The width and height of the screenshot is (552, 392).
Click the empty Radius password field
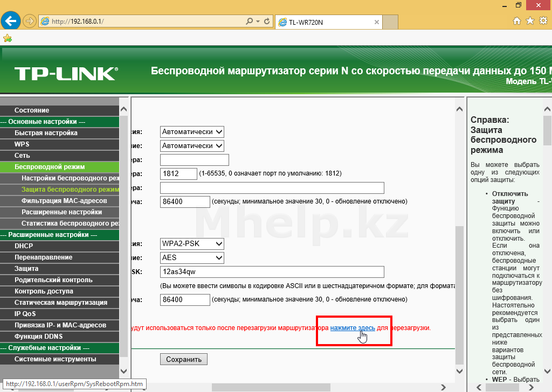[x=272, y=188]
